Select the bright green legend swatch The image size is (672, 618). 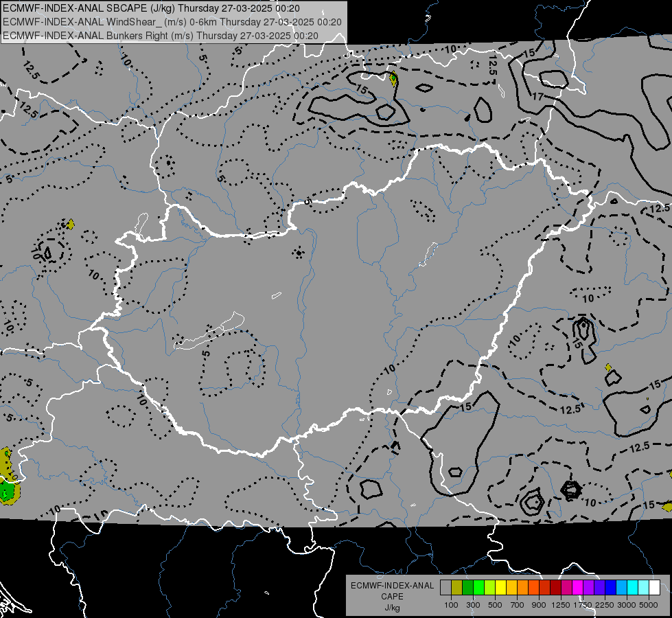click(x=478, y=588)
